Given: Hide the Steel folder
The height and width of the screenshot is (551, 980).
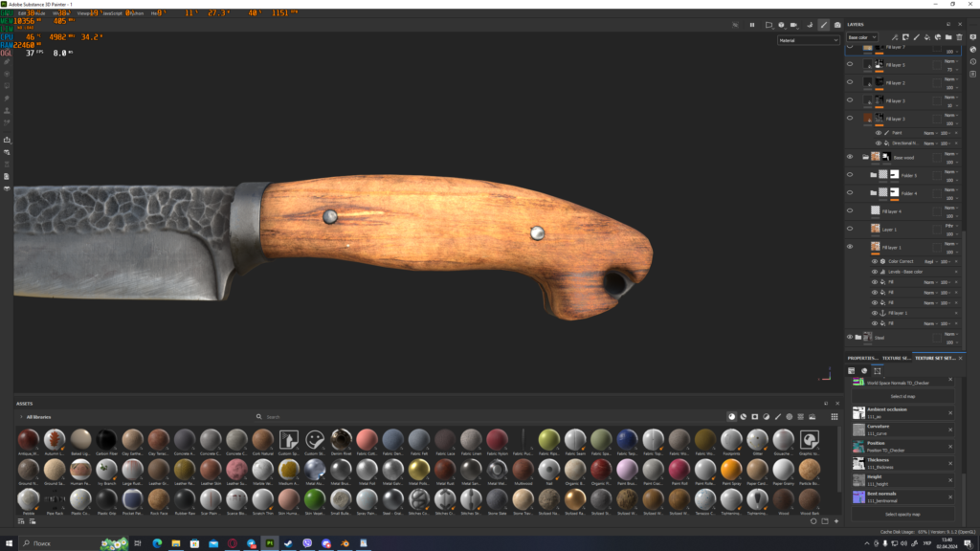Looking at the screenshot, I should pyautogui.click(x=850, y=338).
